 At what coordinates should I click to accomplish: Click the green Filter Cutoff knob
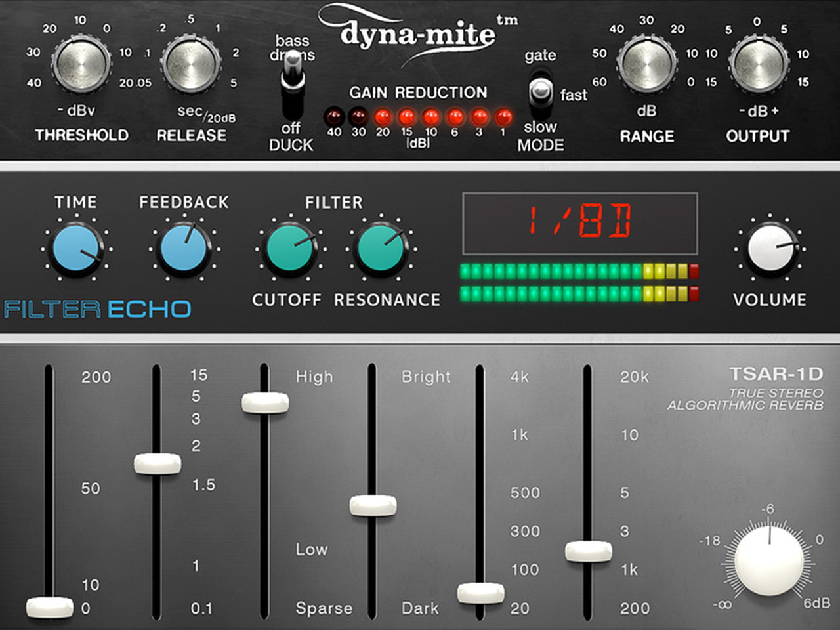(x=290, y=249)
